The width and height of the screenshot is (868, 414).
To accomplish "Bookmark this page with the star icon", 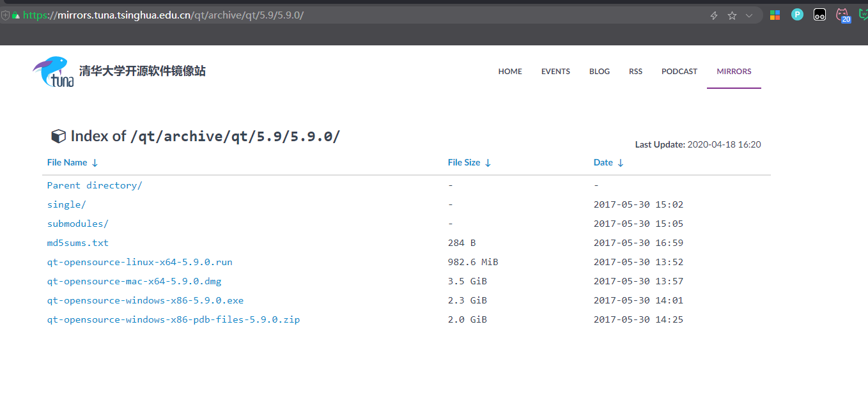I will (732, 15).
